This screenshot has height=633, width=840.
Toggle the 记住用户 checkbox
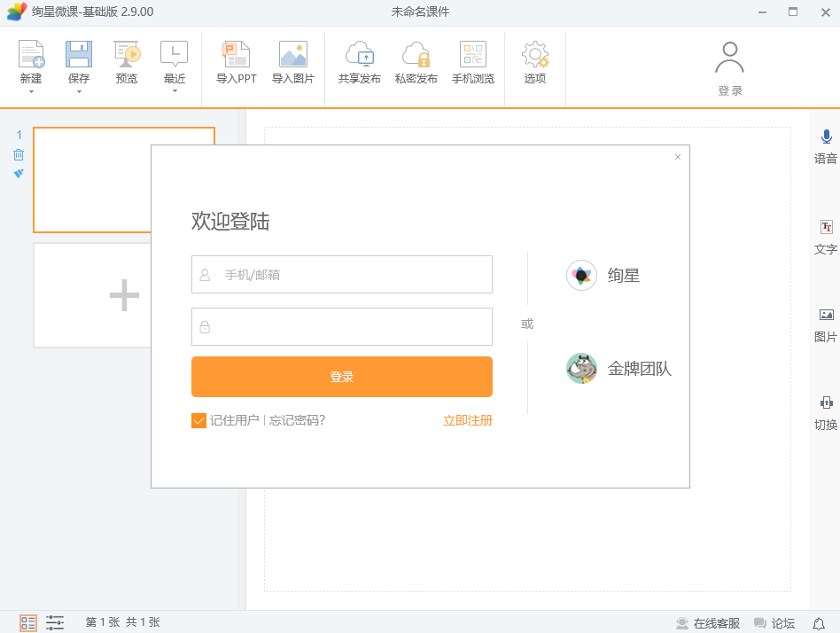[198, 420]
